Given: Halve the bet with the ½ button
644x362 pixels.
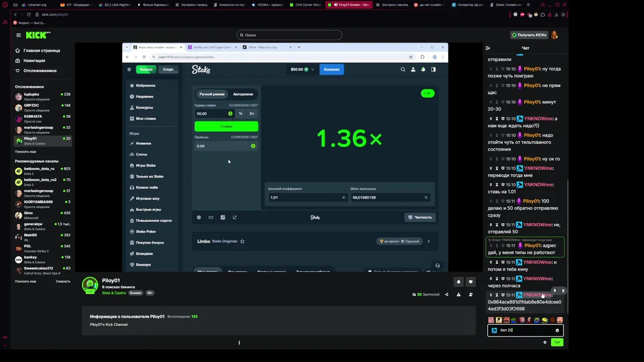Looking at the screenshot, I should coord(240,114).
